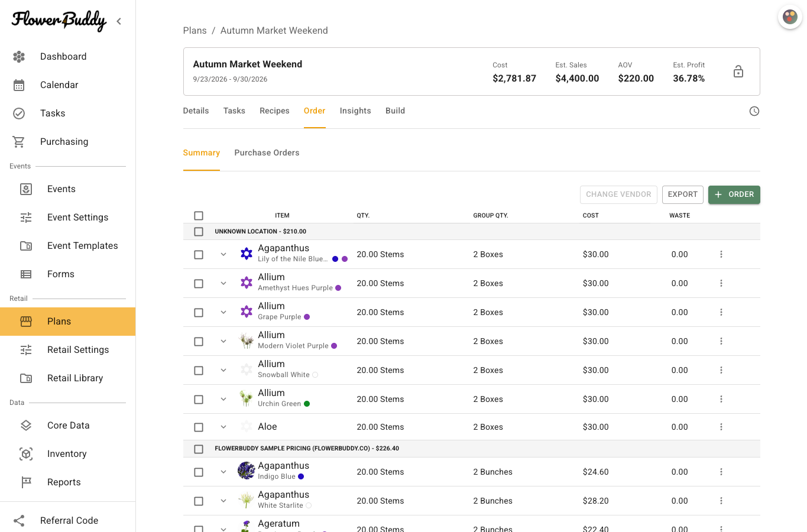Follow the Plans breadcrumb link
Screen dimensions: 807x532
point(195,31)
